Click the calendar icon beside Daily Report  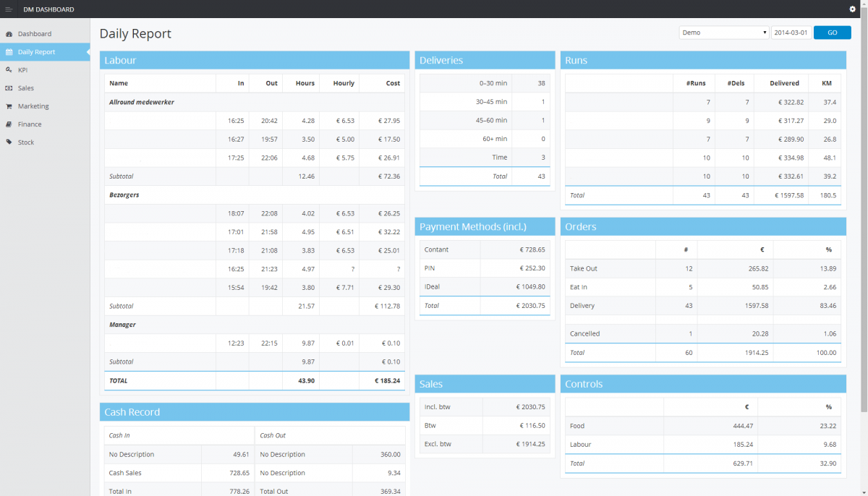point(9,52)
